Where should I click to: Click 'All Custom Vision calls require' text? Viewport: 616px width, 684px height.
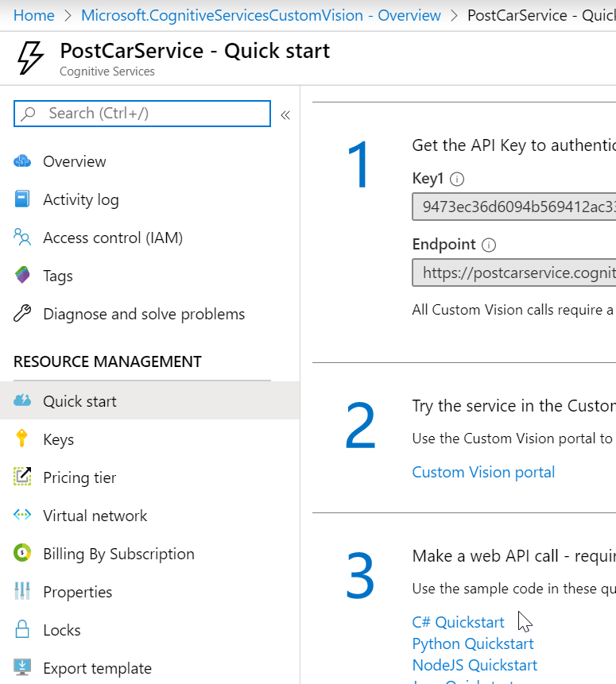coord(513,310)
